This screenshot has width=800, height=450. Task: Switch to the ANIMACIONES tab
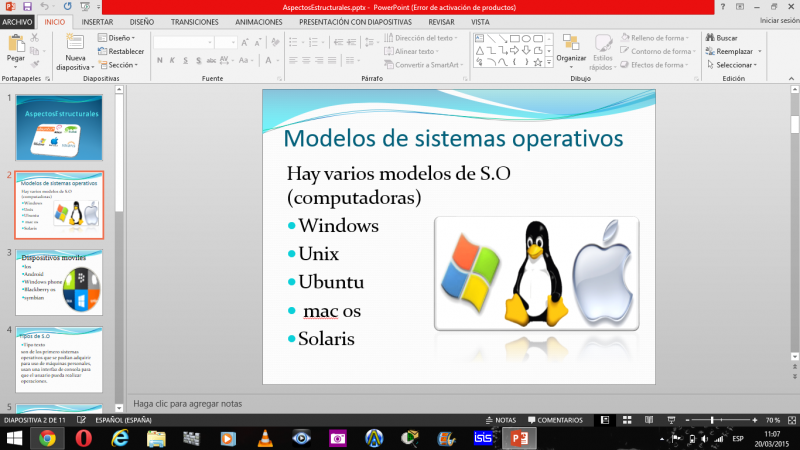coord(259,22)
